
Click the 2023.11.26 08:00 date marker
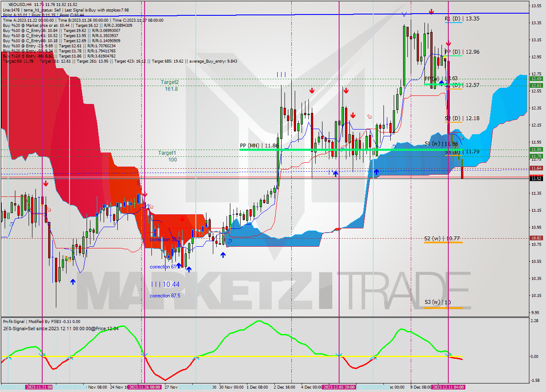point(144,387)
